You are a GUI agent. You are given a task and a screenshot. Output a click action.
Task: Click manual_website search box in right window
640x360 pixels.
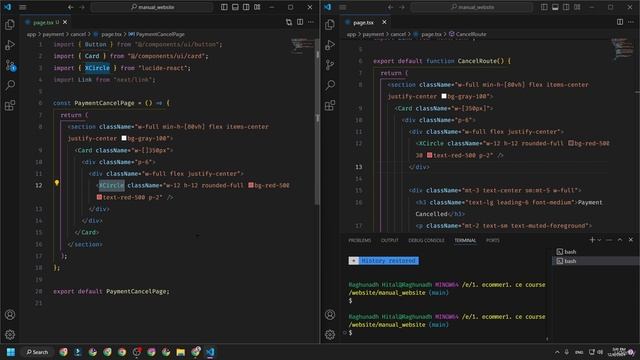tap(472, 7)
